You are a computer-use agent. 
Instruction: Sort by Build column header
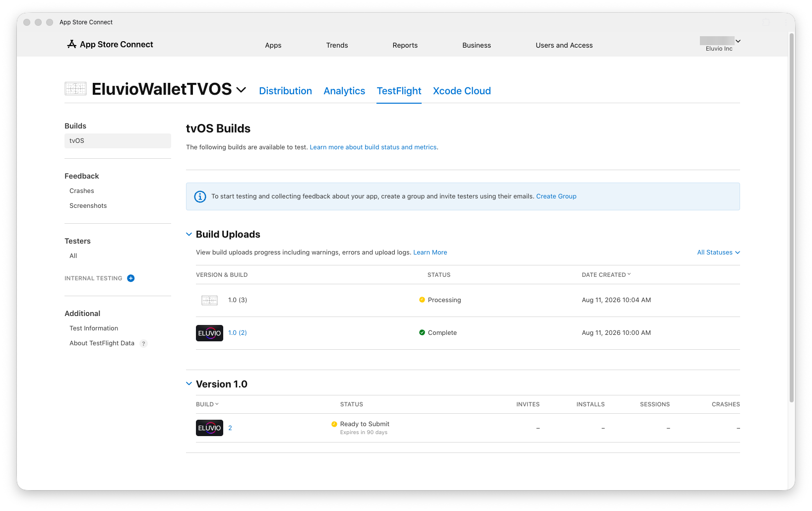(x=207, y=404)
